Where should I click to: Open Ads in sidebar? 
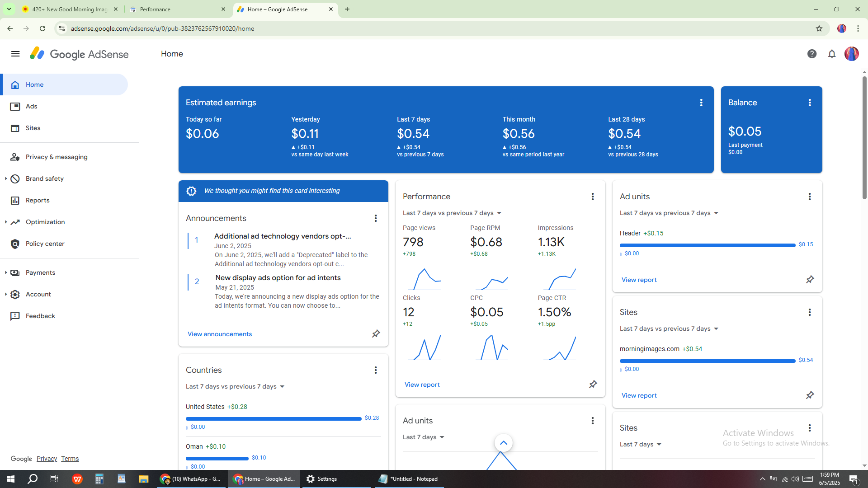(x=64, y=106)
